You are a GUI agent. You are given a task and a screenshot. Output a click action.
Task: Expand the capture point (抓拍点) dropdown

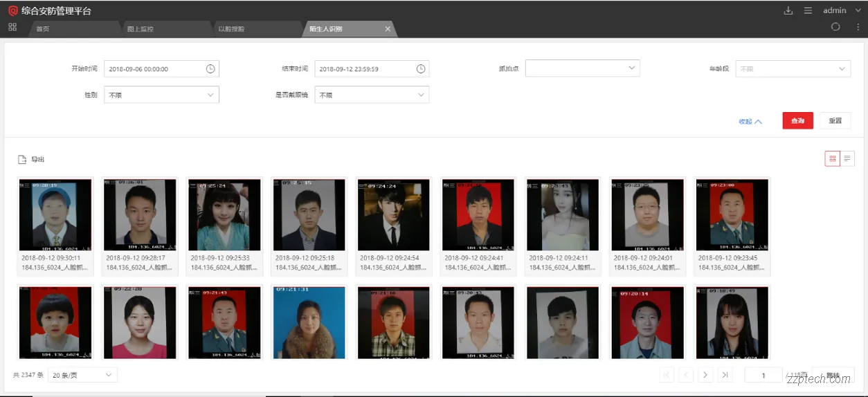tap(582, 68)
